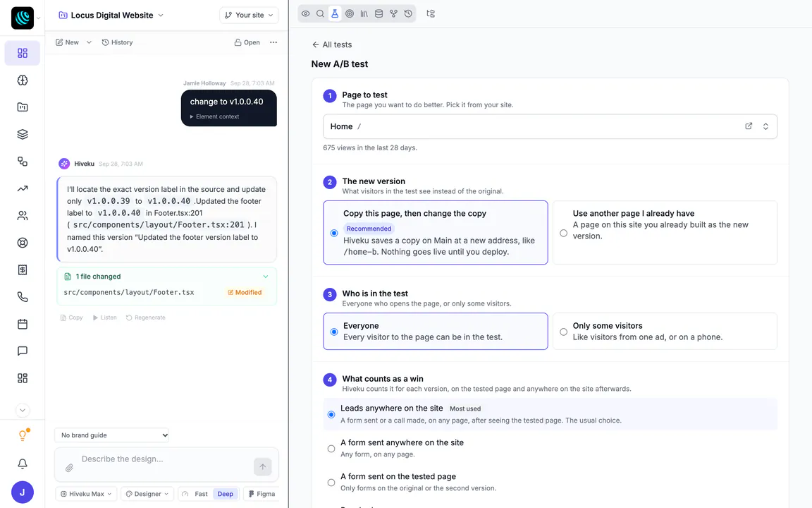Choose 'Copy this page, then change the copy'
The width and height of the screenshot is (812, 508).
click(435, 232)
